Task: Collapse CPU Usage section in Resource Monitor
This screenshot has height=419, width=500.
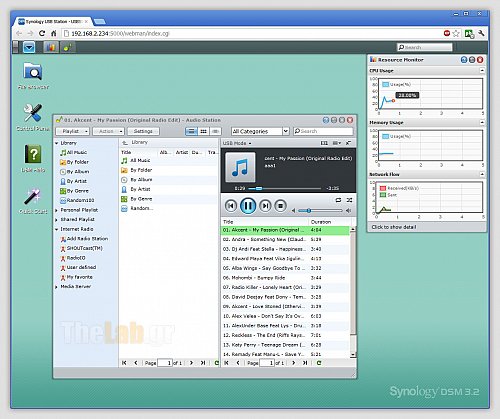Action: (482, 71)
